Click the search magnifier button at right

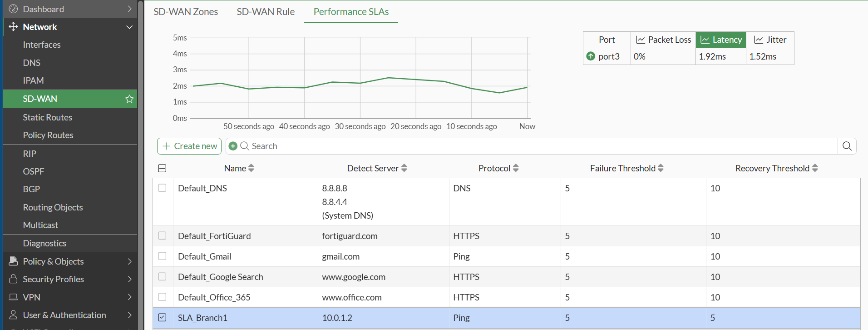click(x=847, y=146)
